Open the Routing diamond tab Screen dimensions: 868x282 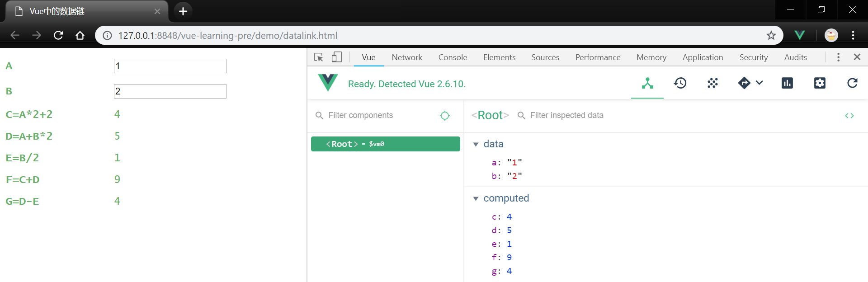click(744, 83)
